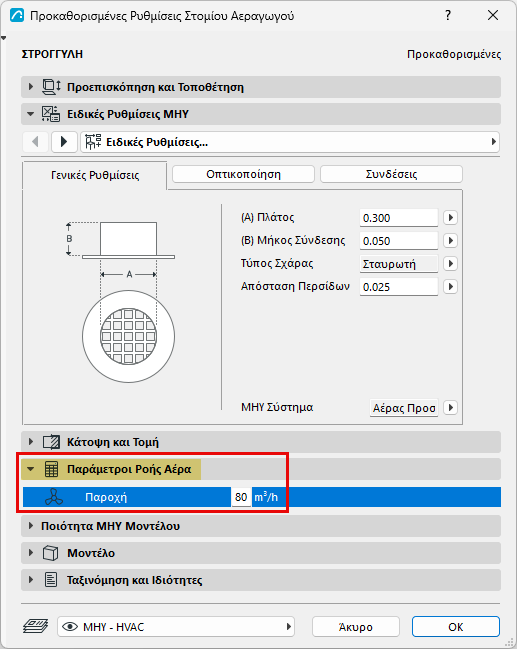Expand the Ταξινόμηση και Ιδιότητες panel
Screen dimensions: 517x649
click(31, 580)
